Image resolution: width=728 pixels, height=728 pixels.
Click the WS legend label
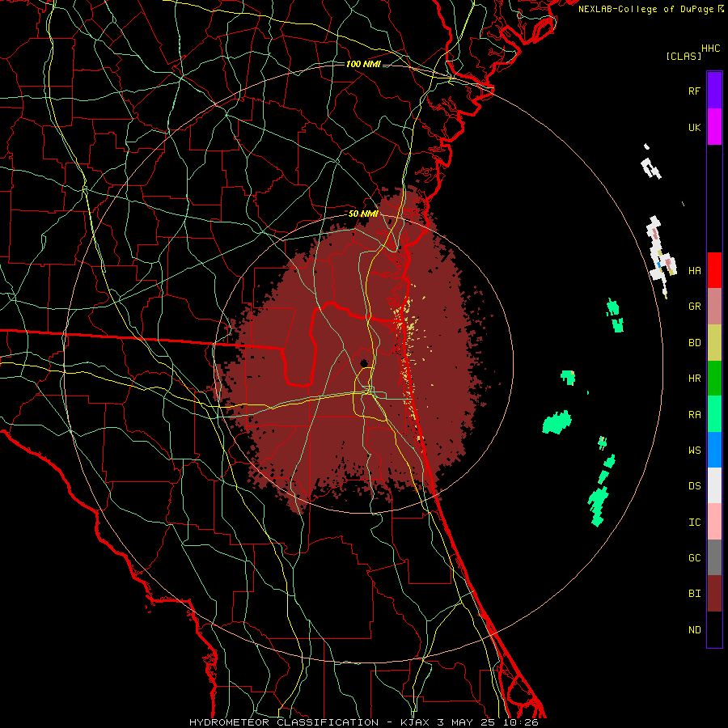694,451
